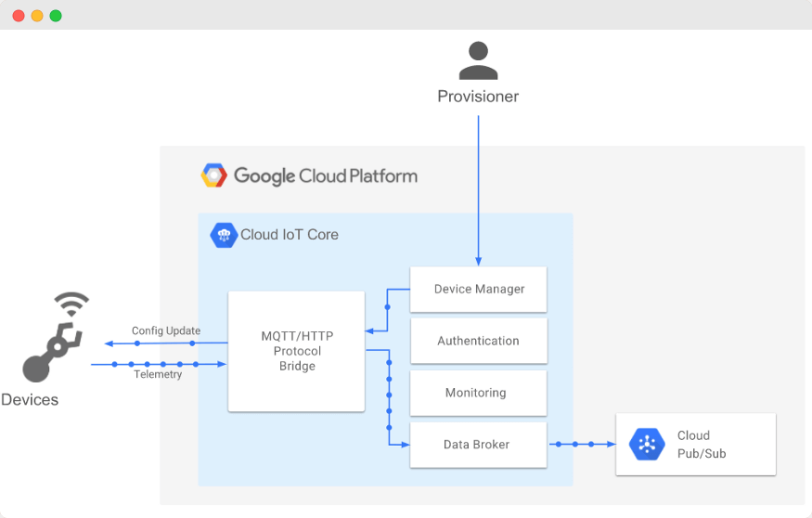Select the MQTT/HTTP Protocol Bridge box
Image resolution: width=812 pixels, height=518 pixels.
tap(297, 351)
